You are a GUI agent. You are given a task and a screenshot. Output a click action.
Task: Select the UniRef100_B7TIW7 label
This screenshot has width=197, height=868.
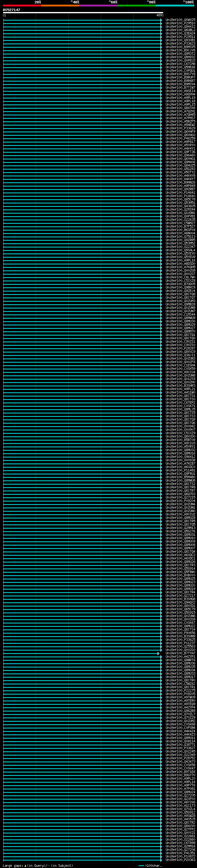180,88
